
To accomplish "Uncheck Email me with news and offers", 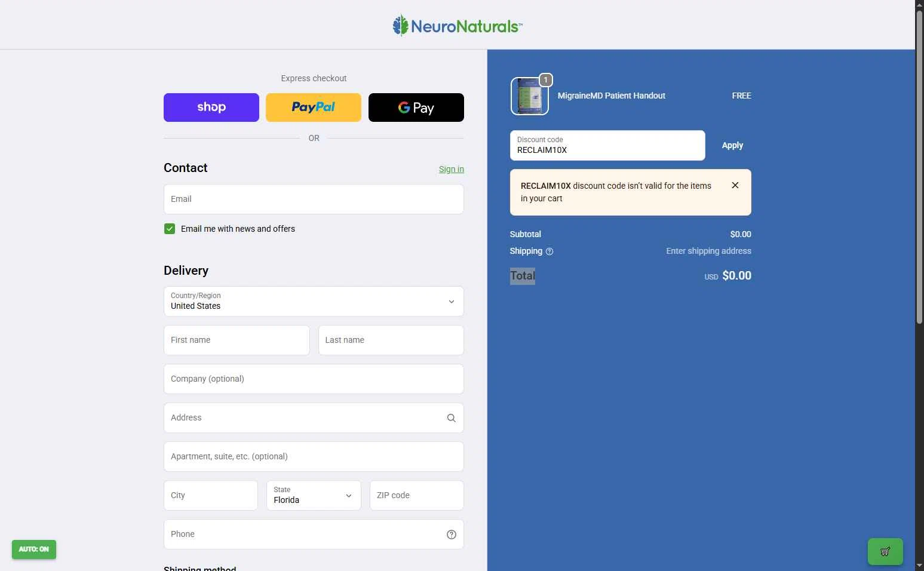I will pos(170,229).
